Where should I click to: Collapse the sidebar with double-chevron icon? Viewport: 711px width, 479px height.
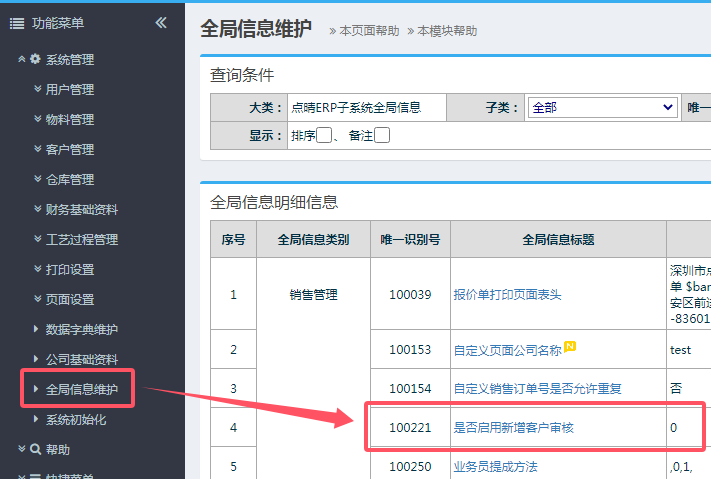point(161,23)
